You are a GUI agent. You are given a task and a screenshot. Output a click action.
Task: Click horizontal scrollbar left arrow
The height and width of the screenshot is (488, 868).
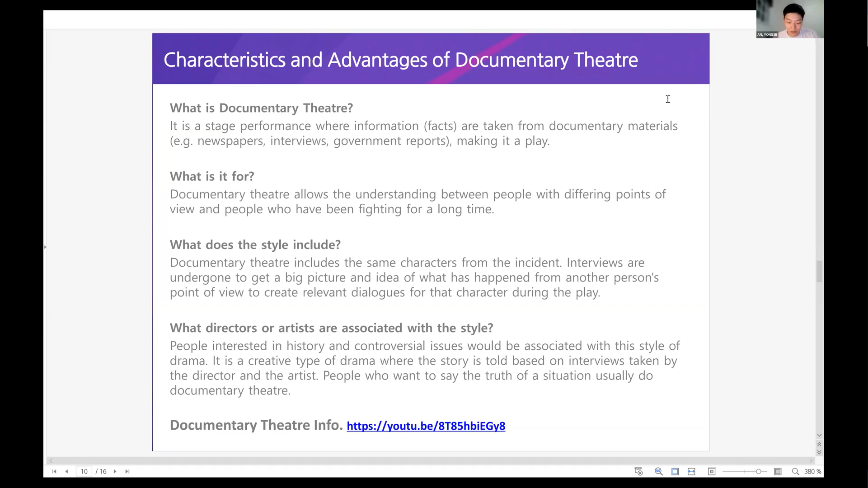click(51, 460)
